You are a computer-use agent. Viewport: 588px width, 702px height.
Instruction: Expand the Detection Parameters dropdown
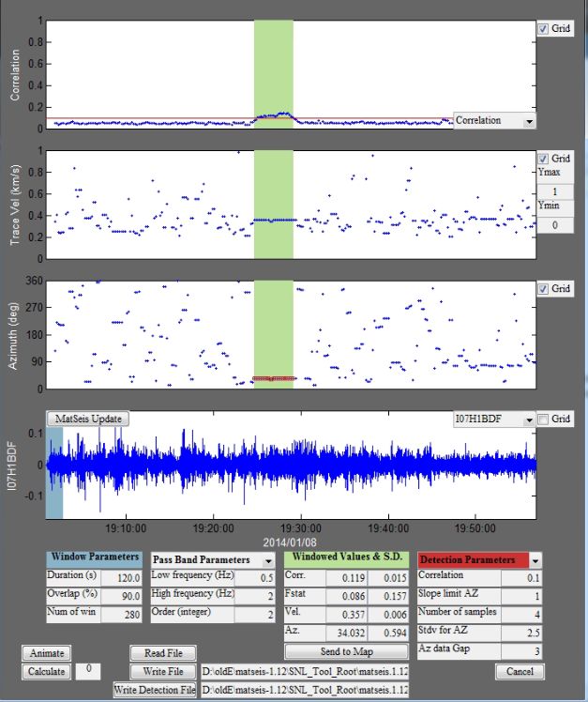point(535,559)
